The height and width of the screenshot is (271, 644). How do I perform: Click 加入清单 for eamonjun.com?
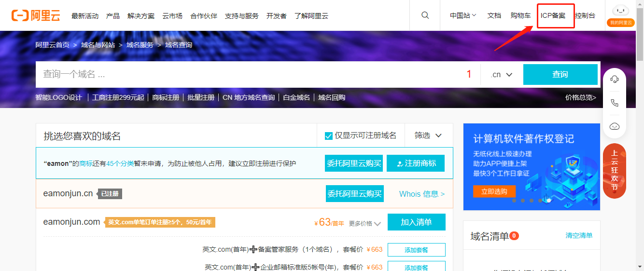417,222
